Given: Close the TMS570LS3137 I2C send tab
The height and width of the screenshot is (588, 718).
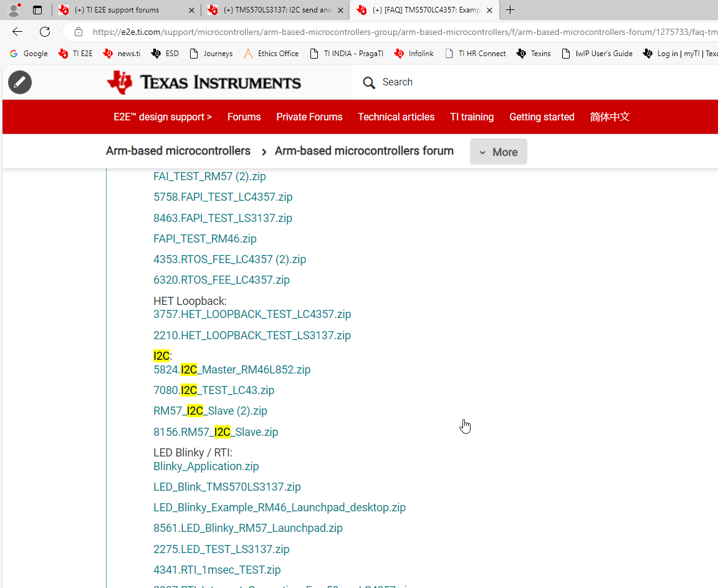Looking at the screenshot, I should click(x=340, y=10).
